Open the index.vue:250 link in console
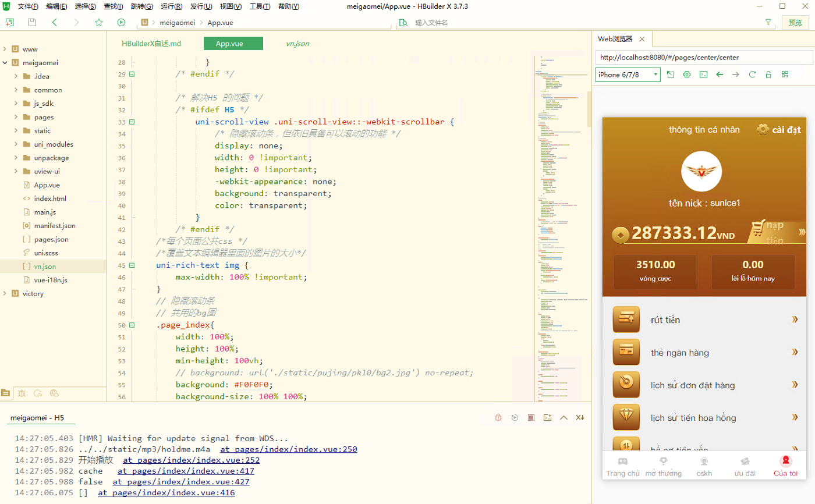 coord(288,449)
